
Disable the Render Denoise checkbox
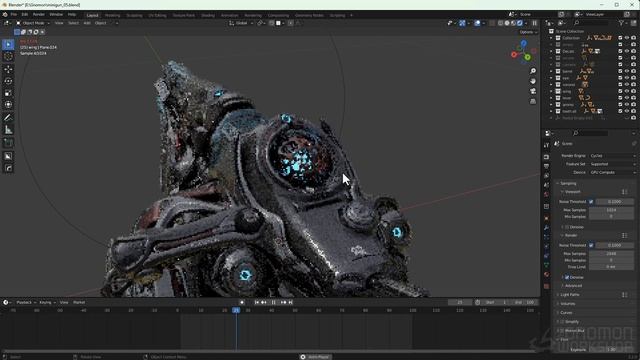click(x=567, y=278)
